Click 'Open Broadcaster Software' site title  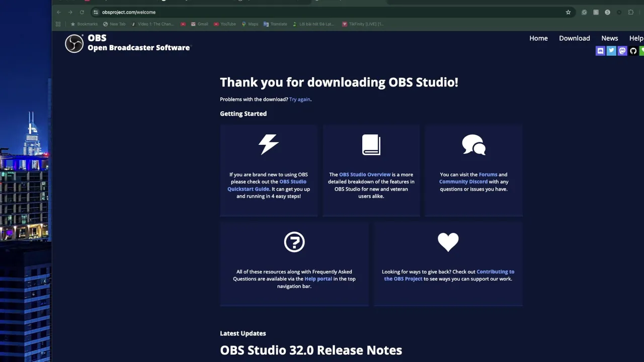pos(139,48)
